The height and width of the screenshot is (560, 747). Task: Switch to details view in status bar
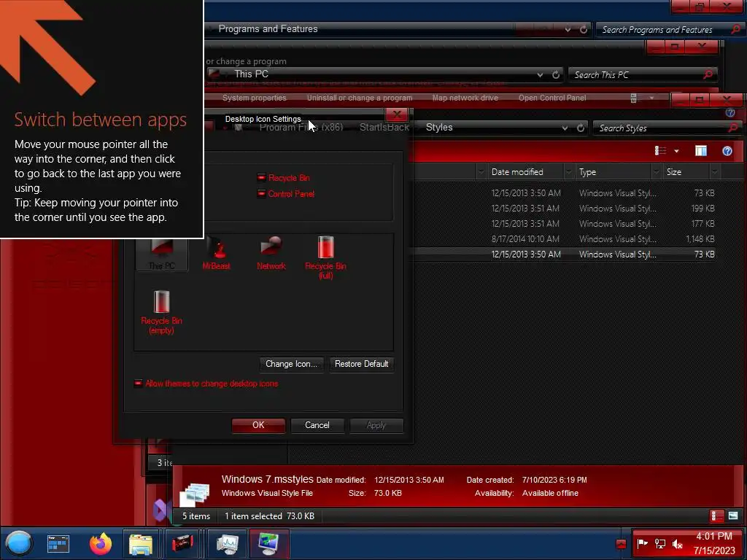716,516
